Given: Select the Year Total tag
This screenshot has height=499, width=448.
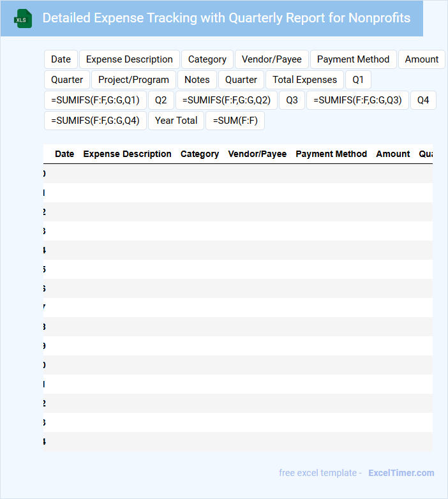Looking at the screenshot, I should coord(176,121).
